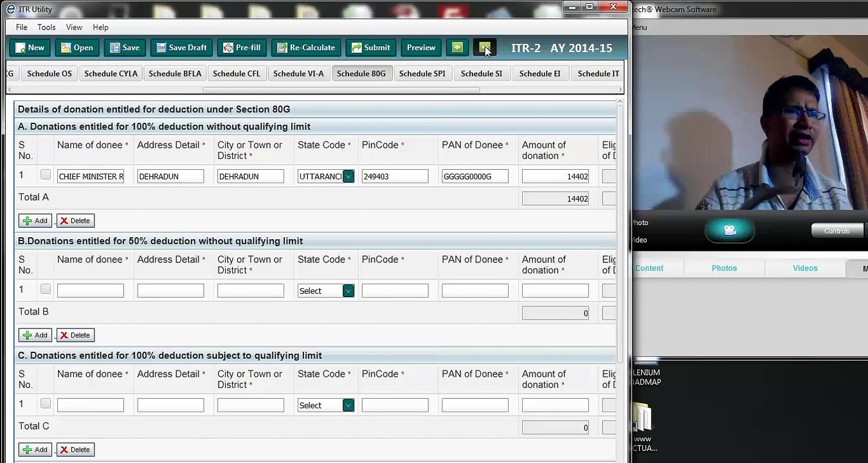
Task: Submit the ITR return
Action: point(370,48)
